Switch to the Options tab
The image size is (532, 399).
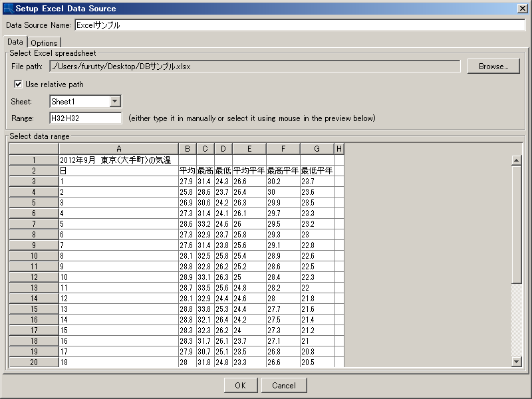[44, 43]
